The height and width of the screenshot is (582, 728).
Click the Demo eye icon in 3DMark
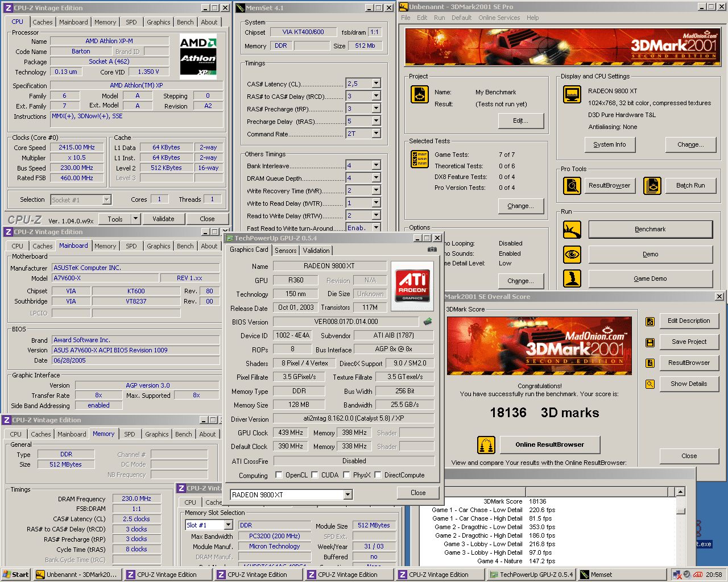[572, 254]
